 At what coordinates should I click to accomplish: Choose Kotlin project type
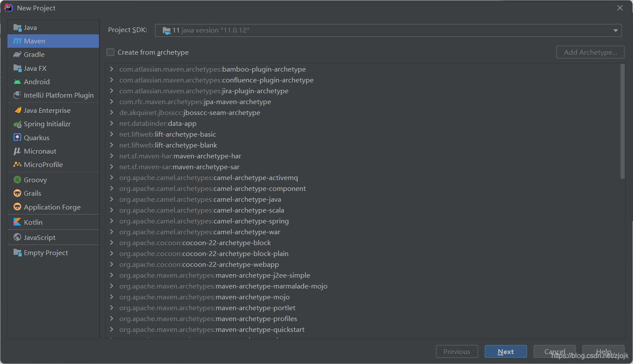click(x=53, y=222)
